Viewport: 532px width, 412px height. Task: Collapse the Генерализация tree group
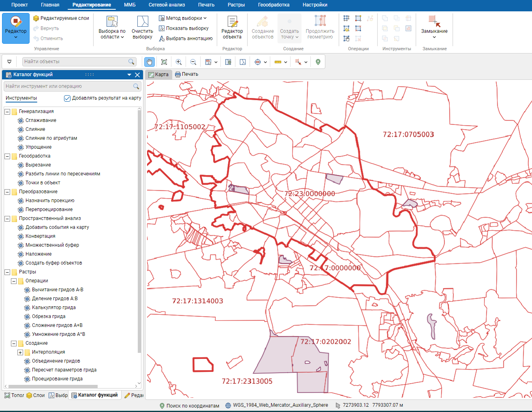click(7, 112)
